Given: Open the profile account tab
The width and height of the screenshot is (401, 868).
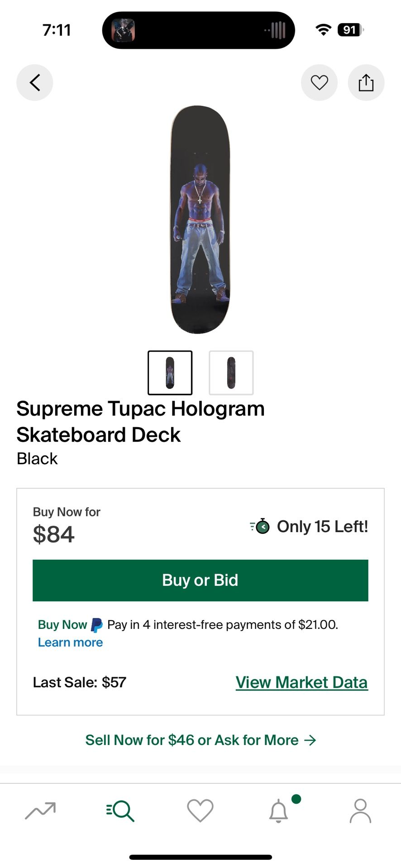Looking at the screenshot, I should point(360,810).
